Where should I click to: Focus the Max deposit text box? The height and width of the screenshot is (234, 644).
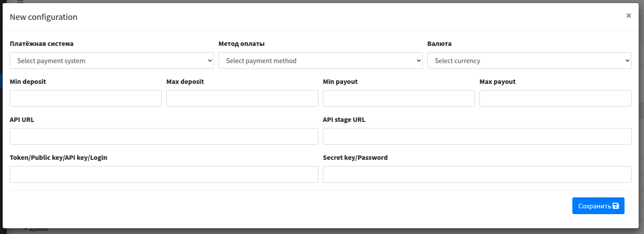click(242, 98)
